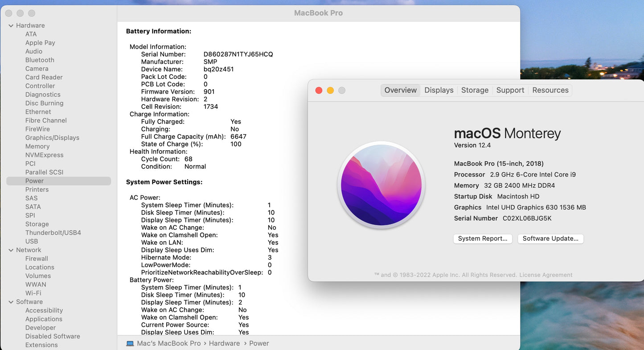The height and width of the screenshot is (350, 644).
Task: Collapse the Hardware section in sidebar
Action: pyautogui.click(x=11, y=26)
